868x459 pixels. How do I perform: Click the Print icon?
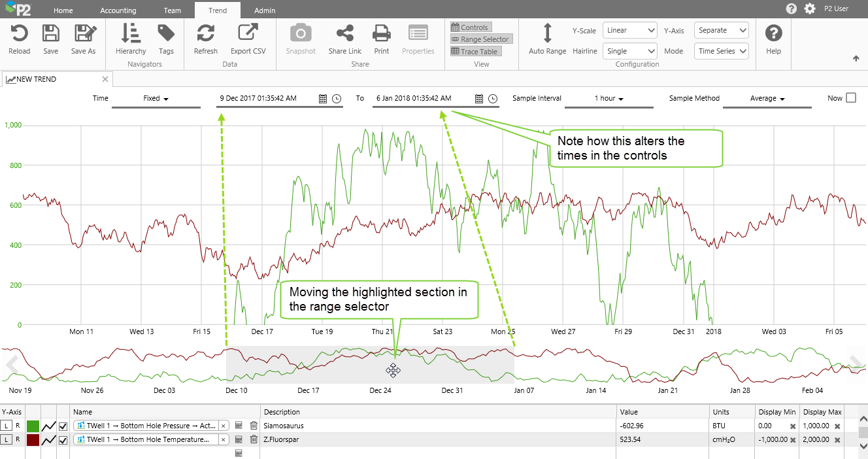tap(381, 33)
